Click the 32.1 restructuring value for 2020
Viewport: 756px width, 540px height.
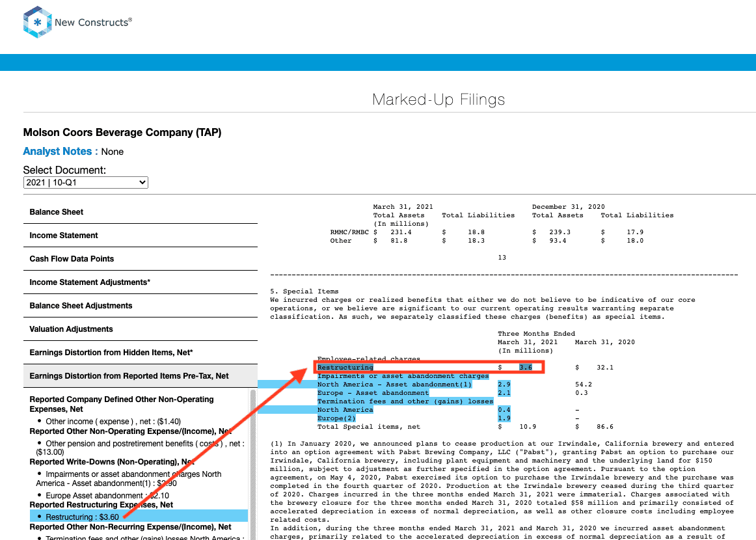point(604,368)
